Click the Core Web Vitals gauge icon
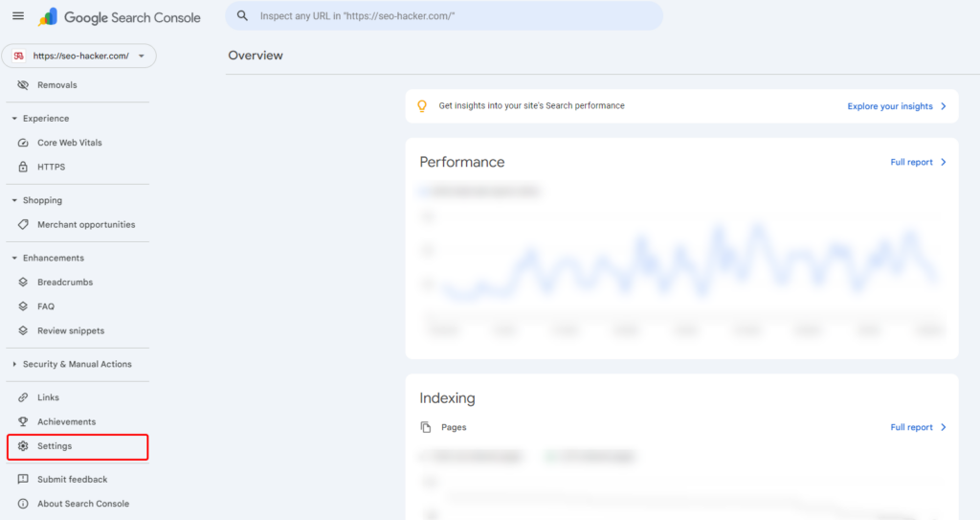This screenshot has height=520, width=980. [23, 143]
